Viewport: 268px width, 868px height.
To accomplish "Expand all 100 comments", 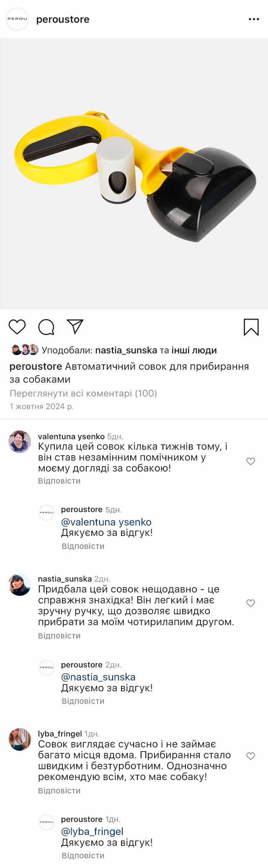I will click(83, 394).
